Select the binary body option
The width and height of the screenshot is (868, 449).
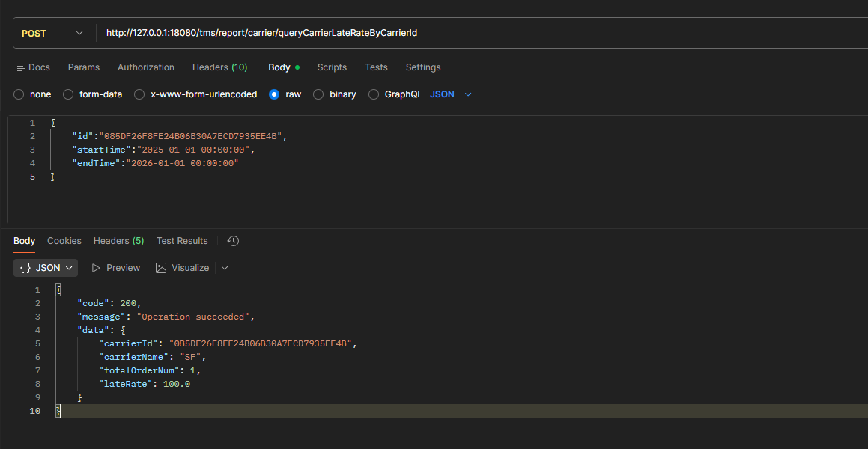point(318,94)
